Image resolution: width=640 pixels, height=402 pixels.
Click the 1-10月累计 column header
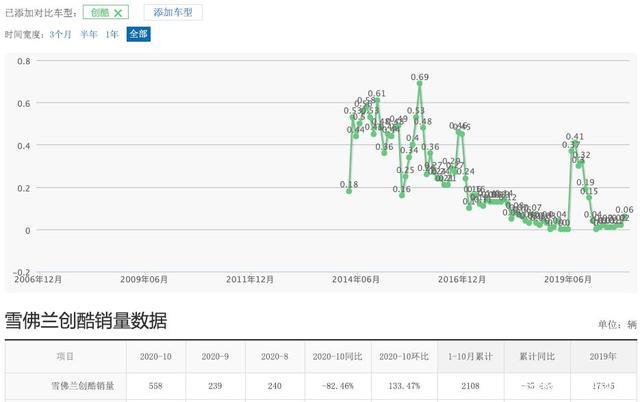click(470, 357)
